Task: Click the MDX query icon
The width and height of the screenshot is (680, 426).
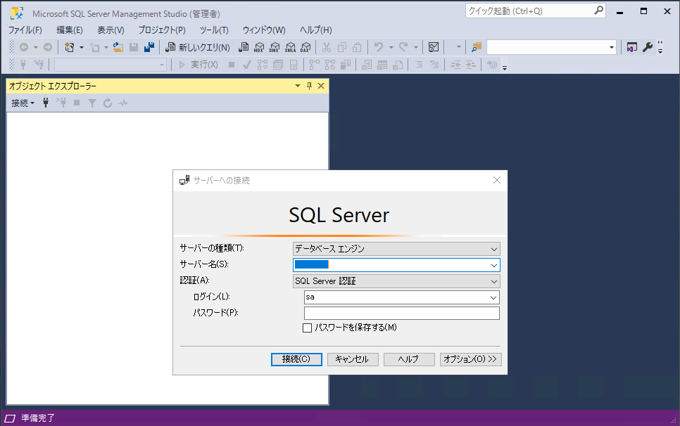Action: [x=259, y=47]
